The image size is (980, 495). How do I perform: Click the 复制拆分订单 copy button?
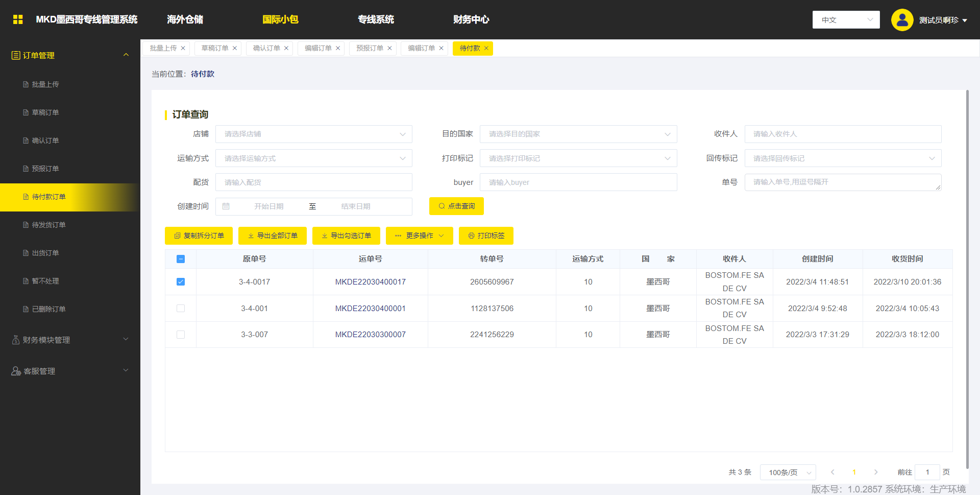tap(199, 235)
